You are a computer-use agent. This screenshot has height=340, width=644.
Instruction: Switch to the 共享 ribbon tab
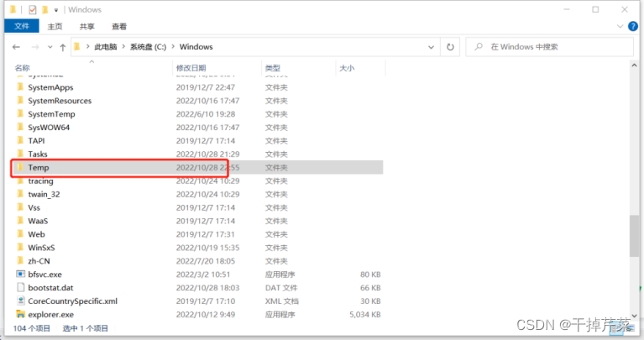(x=87, y=26)
